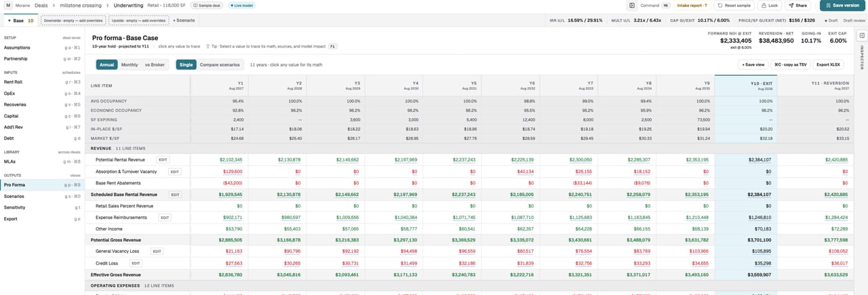
Task: Lock the model with Lock button
Action: (769, 5)
